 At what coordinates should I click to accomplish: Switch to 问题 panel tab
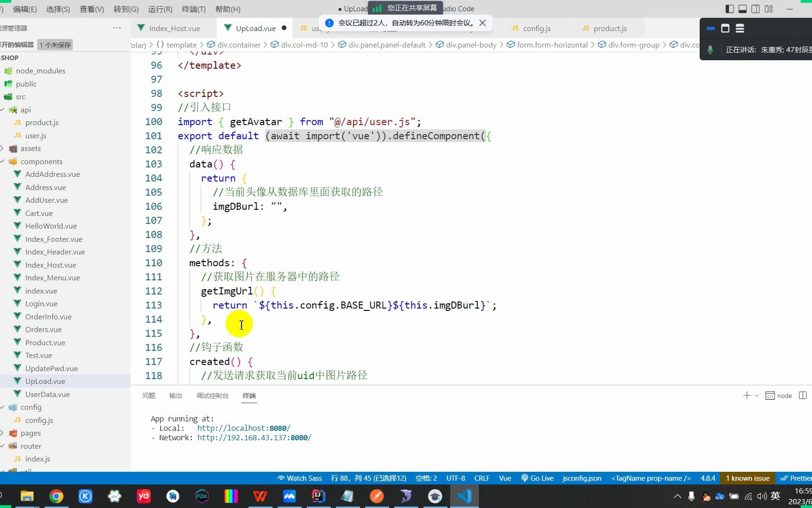148,396
